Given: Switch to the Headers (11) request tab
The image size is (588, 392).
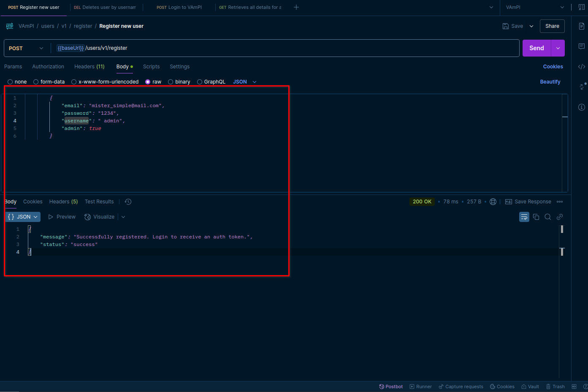Looking at the screenshot, I should tap(89, 67).
